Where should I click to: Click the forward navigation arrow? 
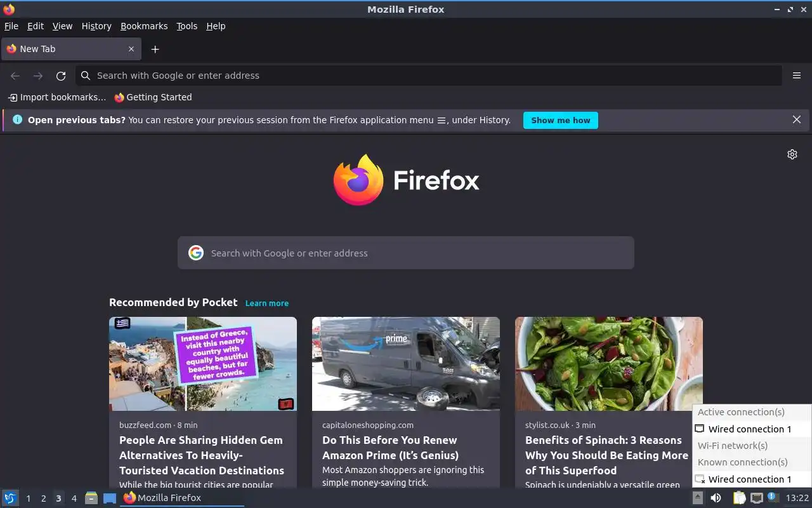(38, 76)
